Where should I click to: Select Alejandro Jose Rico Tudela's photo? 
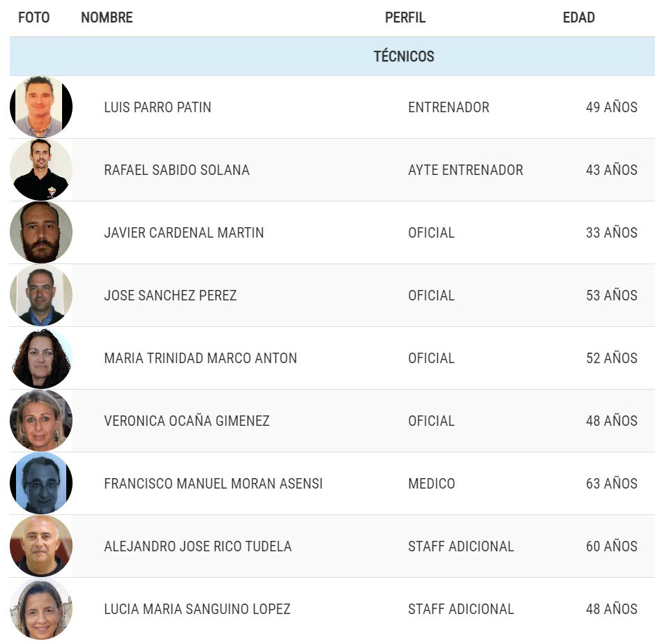point(41,546)
